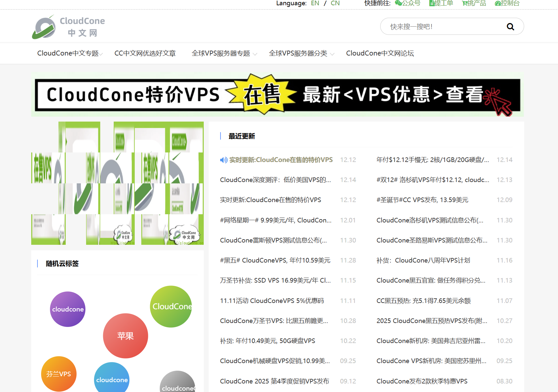Switch language to CN
This screenshot has width=558, height=392.
click(335, 3)
